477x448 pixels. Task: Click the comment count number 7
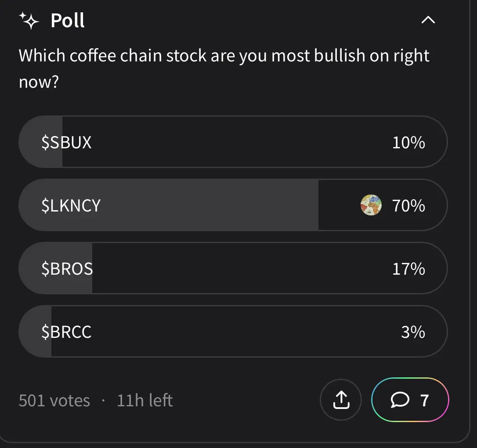click(x=424, y=400)
